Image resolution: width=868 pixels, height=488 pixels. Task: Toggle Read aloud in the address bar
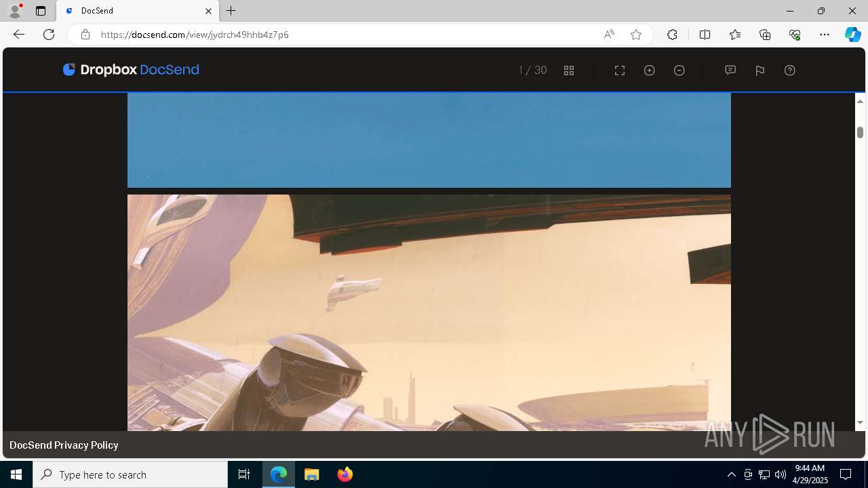click(x=609, y=35)
